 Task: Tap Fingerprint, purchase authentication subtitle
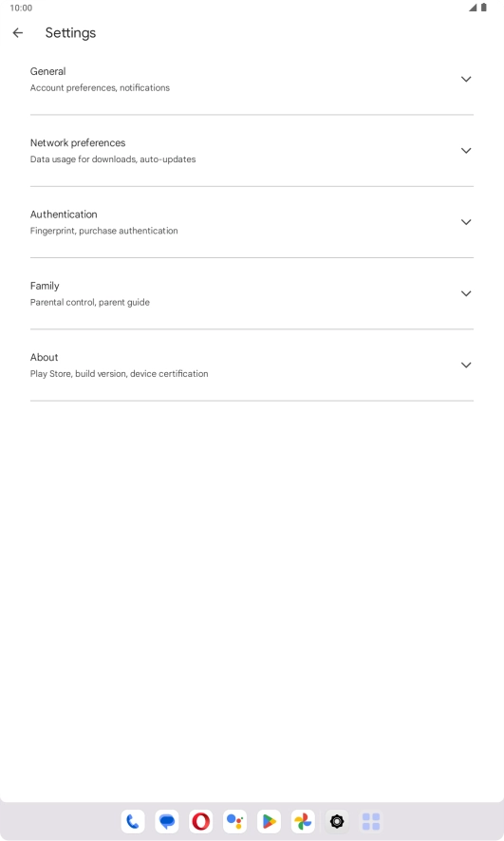coord(104,231)
